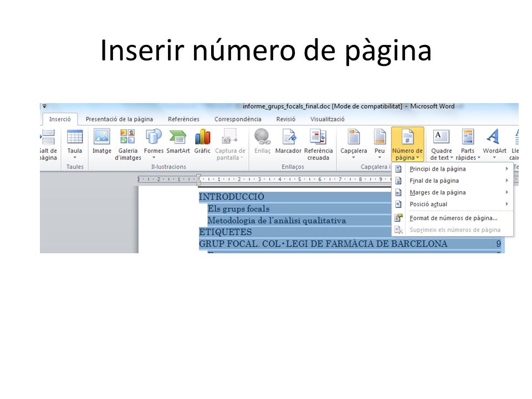532x399 pixels.
Task: Expand the Principi de la pàgina submenu arrow
Action: point(507,168)
